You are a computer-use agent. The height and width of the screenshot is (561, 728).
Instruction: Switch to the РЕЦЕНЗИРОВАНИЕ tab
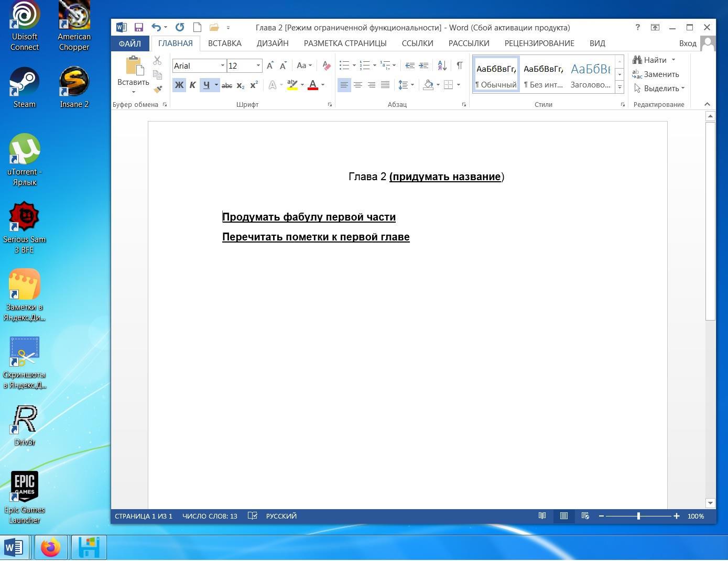click(539, 43)
